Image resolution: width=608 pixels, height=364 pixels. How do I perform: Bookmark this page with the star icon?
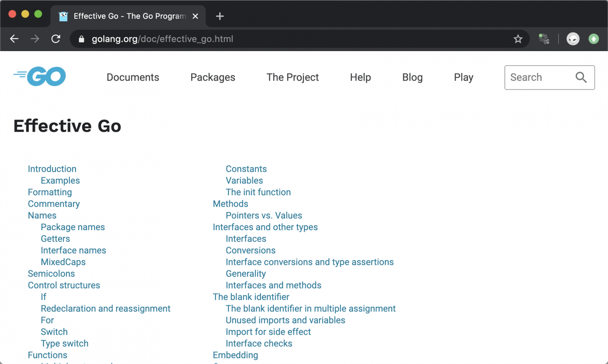pyautogui.click(x=518, y=39)
